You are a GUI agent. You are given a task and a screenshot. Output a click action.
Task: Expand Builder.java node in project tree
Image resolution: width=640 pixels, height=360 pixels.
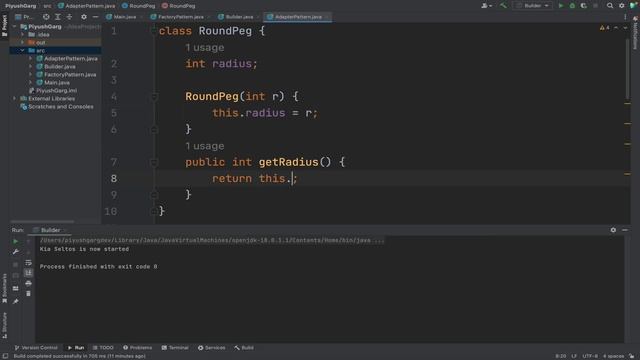(x=31, y=67)
